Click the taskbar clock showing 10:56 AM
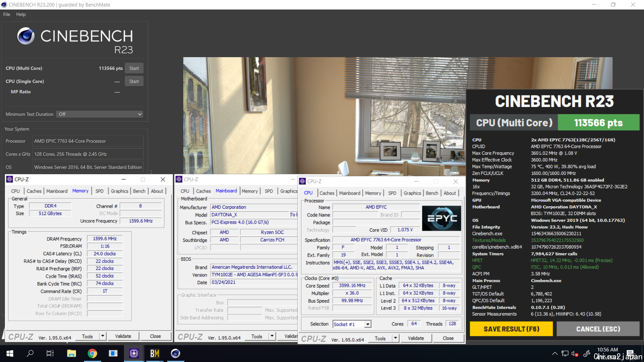 click(x=607, y=350)
